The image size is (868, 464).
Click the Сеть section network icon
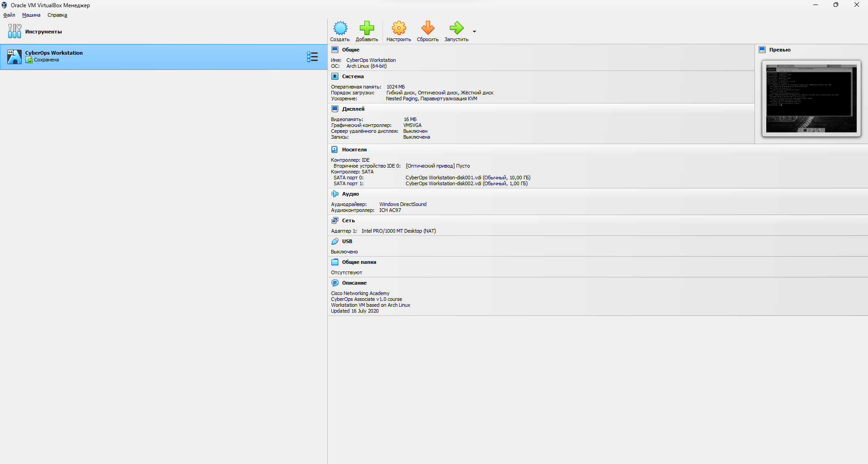point(335,220)
